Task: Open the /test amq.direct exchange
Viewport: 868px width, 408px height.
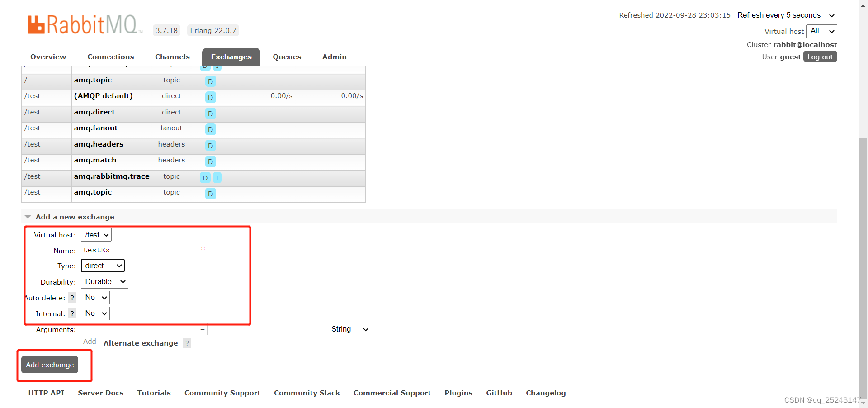Action: pos(94,112)
